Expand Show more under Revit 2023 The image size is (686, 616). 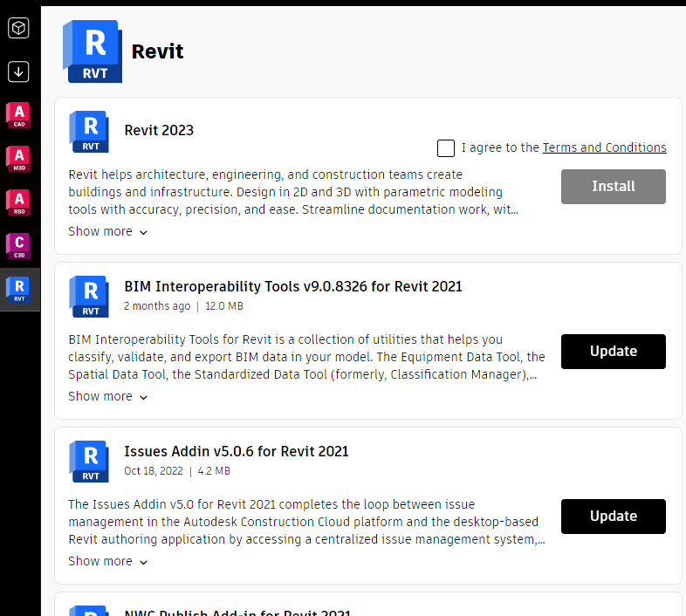click(108, 232)
